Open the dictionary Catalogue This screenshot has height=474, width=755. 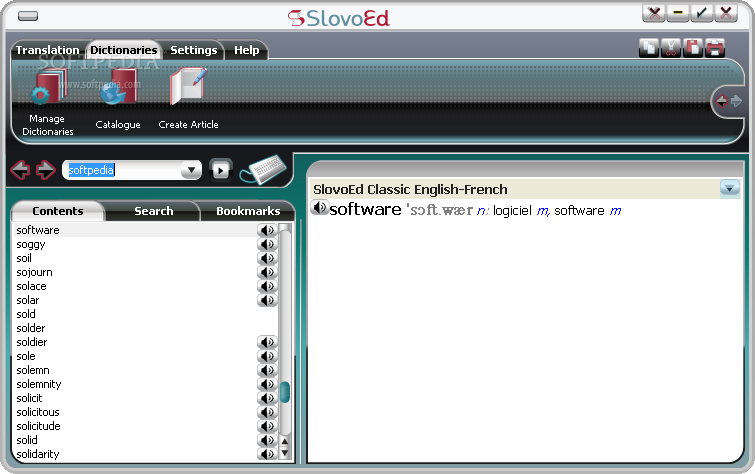(x=118, y=99)
